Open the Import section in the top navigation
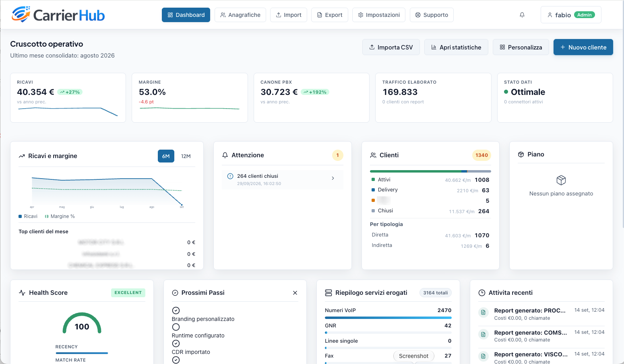The image size is (624, 364). point(289,15)
